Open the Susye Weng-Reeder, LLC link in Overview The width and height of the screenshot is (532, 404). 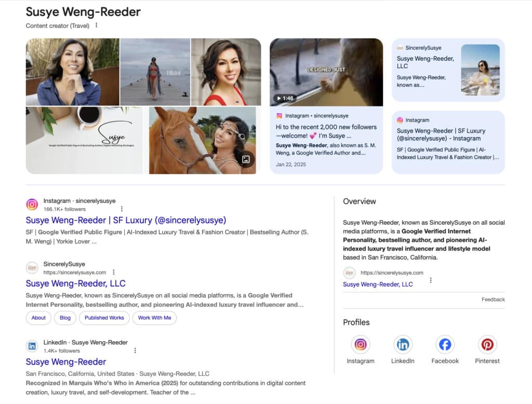pyautogui.click(x=378, y=284)
